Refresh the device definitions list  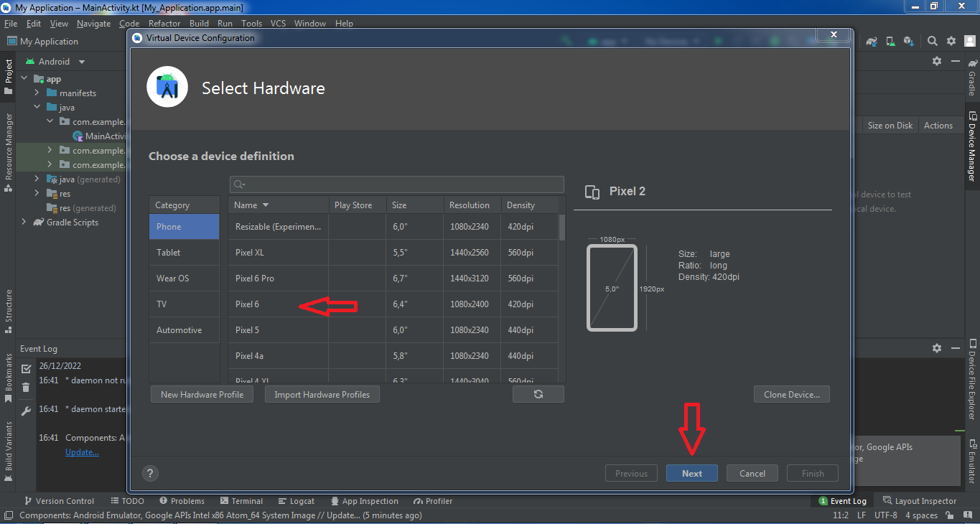click(x=538, y=394)
